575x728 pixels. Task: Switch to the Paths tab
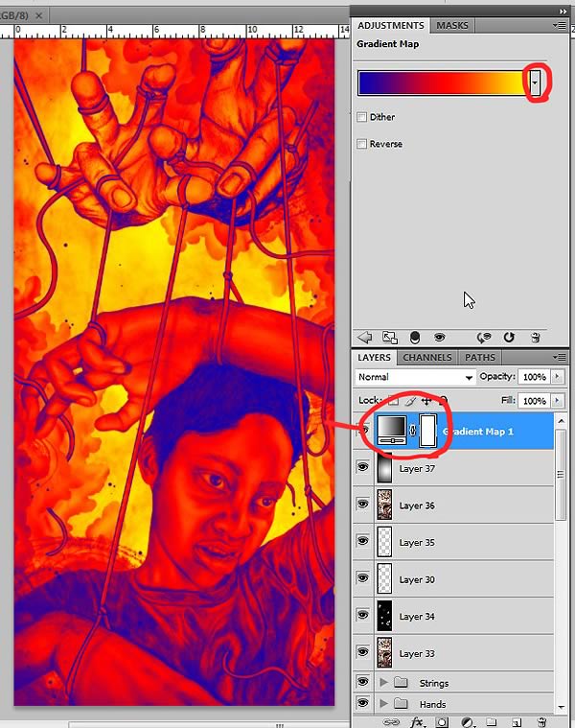coord(480,358)
